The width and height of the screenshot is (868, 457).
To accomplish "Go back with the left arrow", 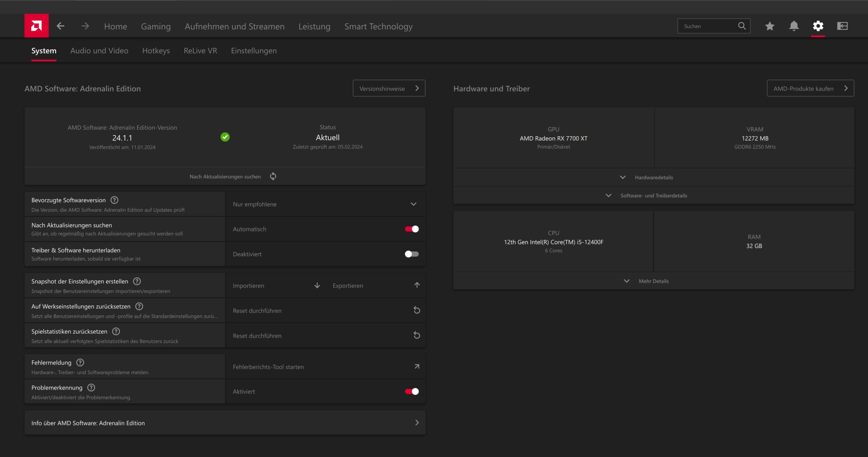I will tap(60, 26).
